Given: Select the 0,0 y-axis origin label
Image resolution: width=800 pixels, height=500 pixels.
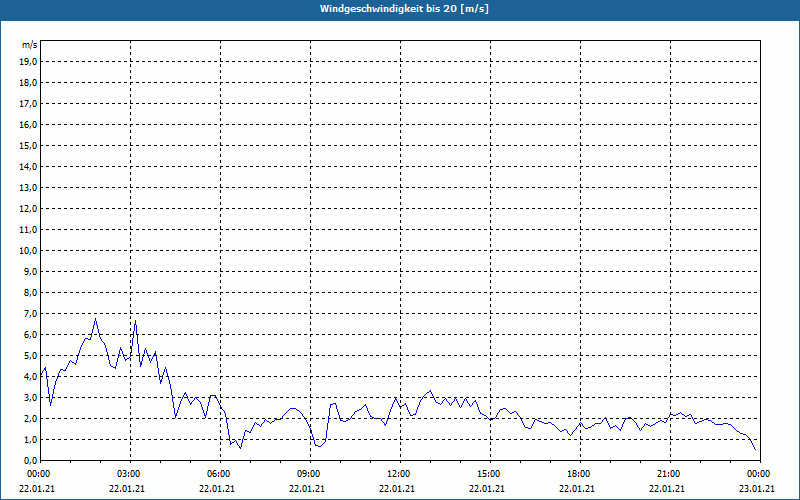Looking at the screenshot, I should click(31, 461).
